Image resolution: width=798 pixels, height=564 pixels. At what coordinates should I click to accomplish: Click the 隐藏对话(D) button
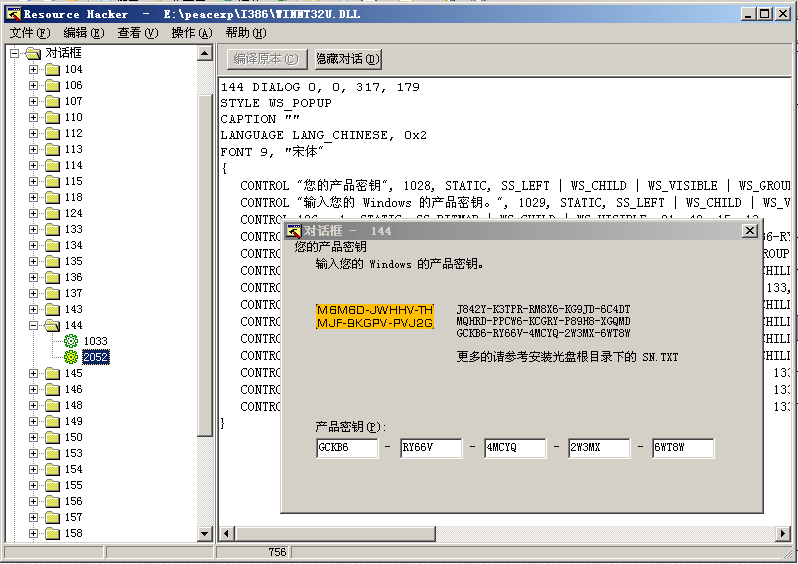[x=348, y=59]
